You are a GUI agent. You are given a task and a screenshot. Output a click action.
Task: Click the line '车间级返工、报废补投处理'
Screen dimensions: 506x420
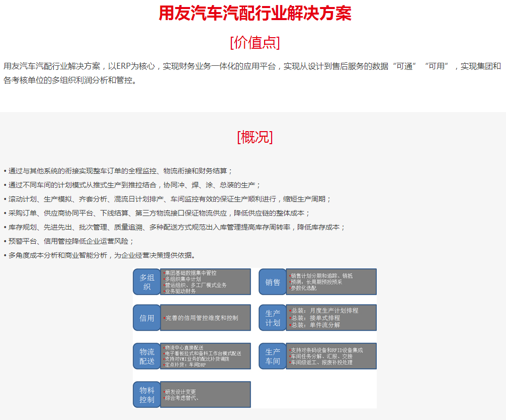point(321,362)
